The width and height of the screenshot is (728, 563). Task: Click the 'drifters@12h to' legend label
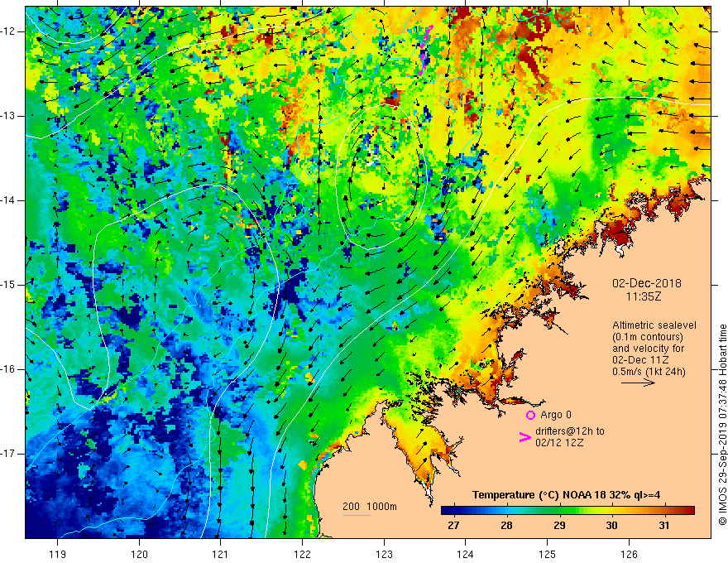(x=570, y=431)
